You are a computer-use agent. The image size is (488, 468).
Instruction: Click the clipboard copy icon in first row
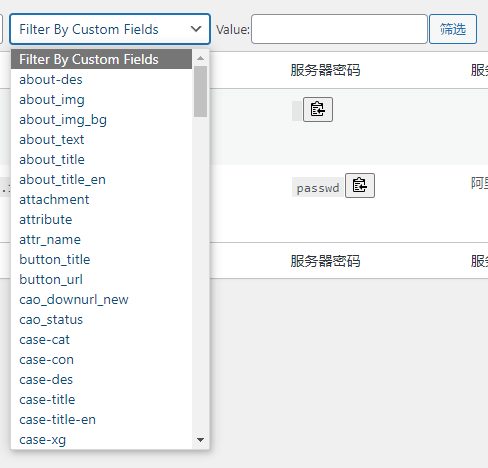pyautogui.click(x=318, y=109)
